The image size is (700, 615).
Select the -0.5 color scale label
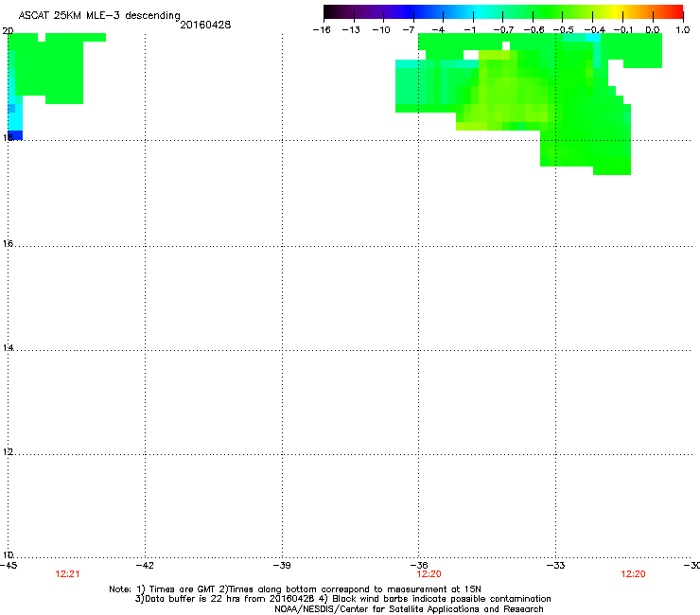(564, 30)
